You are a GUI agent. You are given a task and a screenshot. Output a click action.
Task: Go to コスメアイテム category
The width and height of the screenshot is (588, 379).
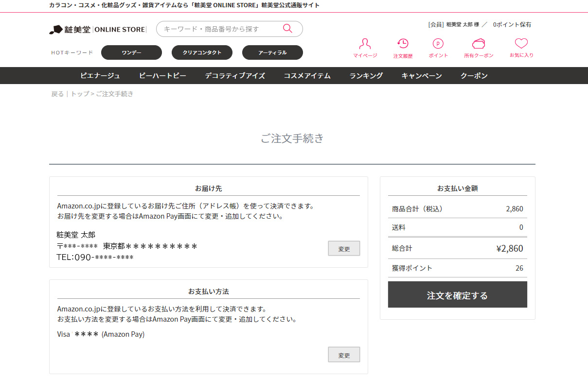tap(307, 76)
